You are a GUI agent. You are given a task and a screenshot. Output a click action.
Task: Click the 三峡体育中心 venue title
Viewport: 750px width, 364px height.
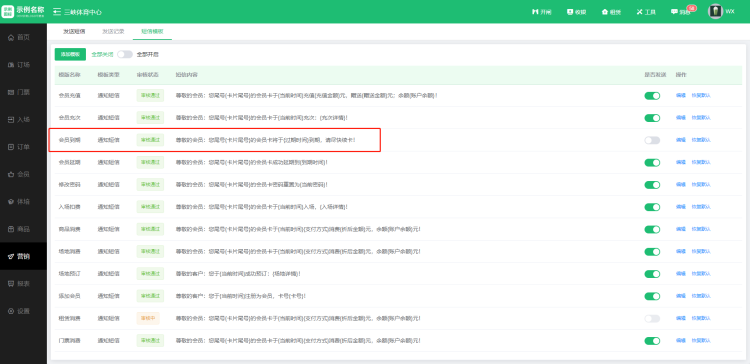pos(83,12)
